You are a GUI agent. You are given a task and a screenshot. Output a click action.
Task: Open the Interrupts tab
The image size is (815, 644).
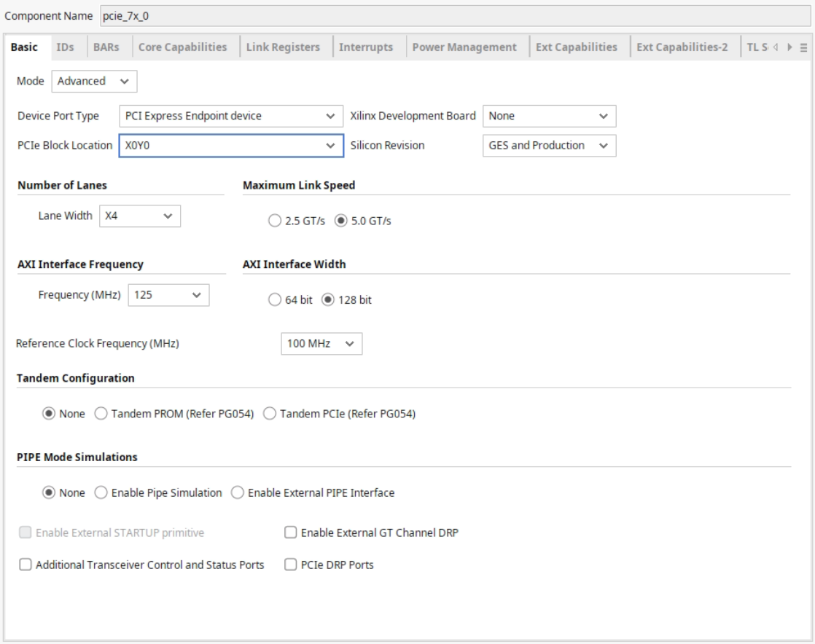click(366, 47)
